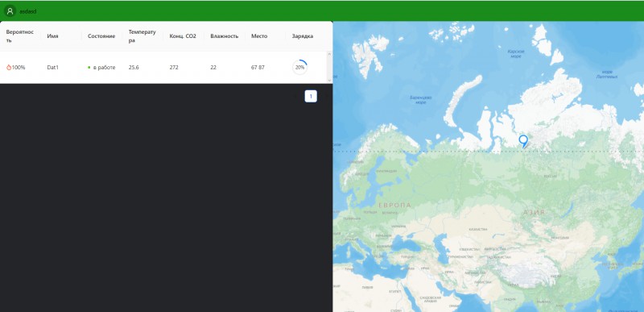Click the 100% probability value

[19, 68]
